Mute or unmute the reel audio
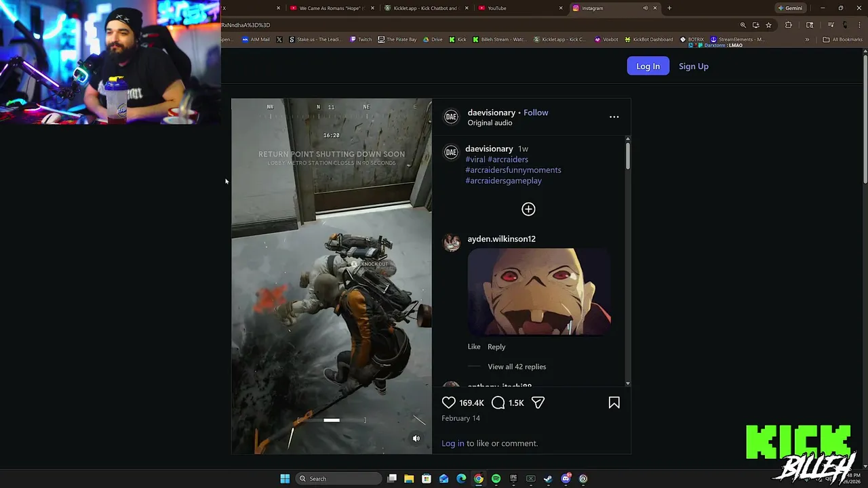Viewport: 868px width, 488px height. coord(416,439)
